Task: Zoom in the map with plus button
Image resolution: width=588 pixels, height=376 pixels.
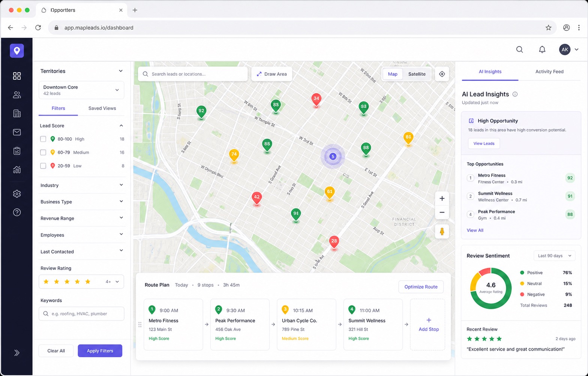Action: pyautogui.click(x=442, y=198)
